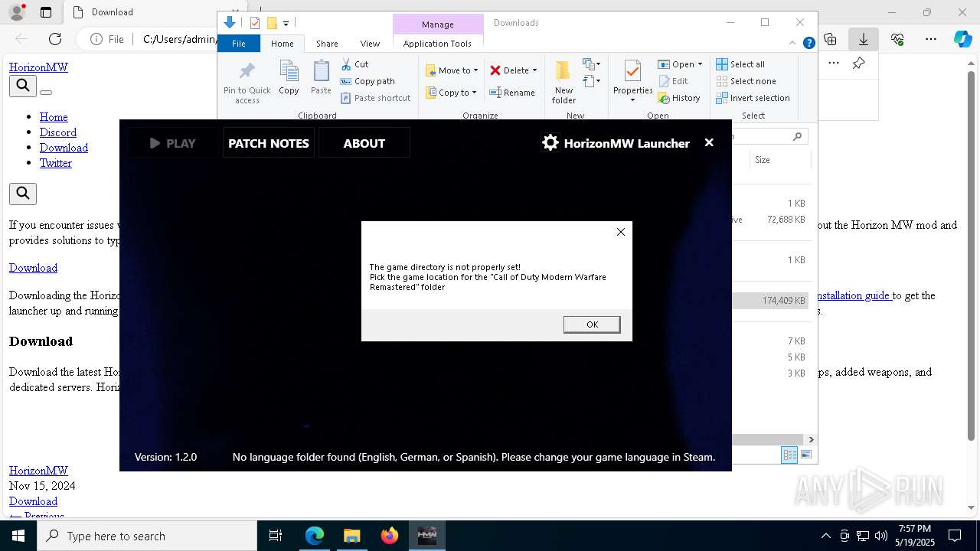
Task: Open the Windows Start menu
Action: coord(18,536)
